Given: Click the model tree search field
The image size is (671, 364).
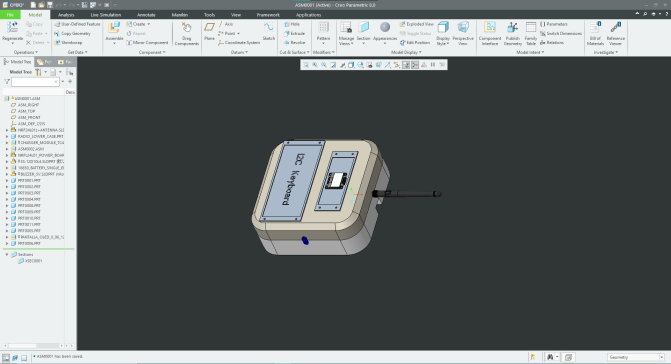Looking at the screenshot, I should tap(35, 82).
